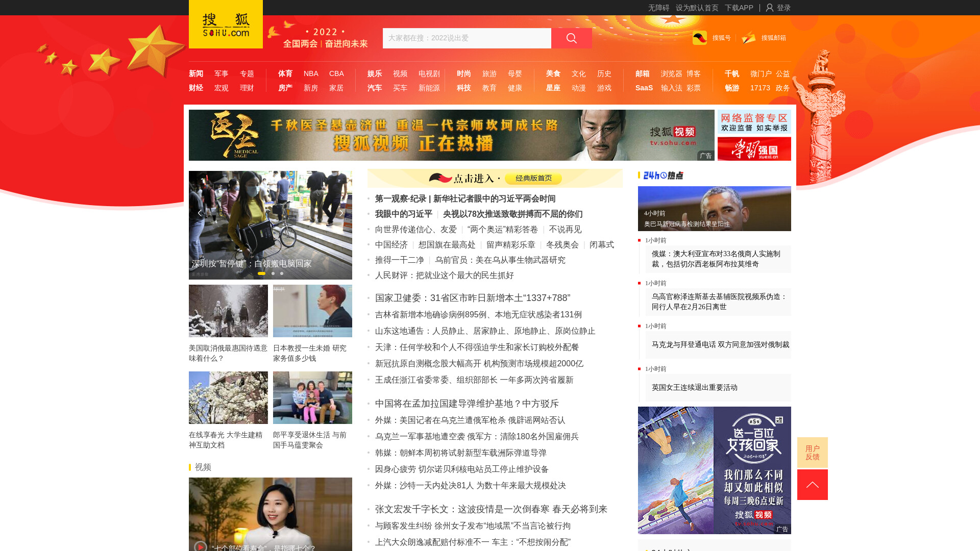Open the 星座 channel
The image size is (980, 551).
[x=553, y=88]
